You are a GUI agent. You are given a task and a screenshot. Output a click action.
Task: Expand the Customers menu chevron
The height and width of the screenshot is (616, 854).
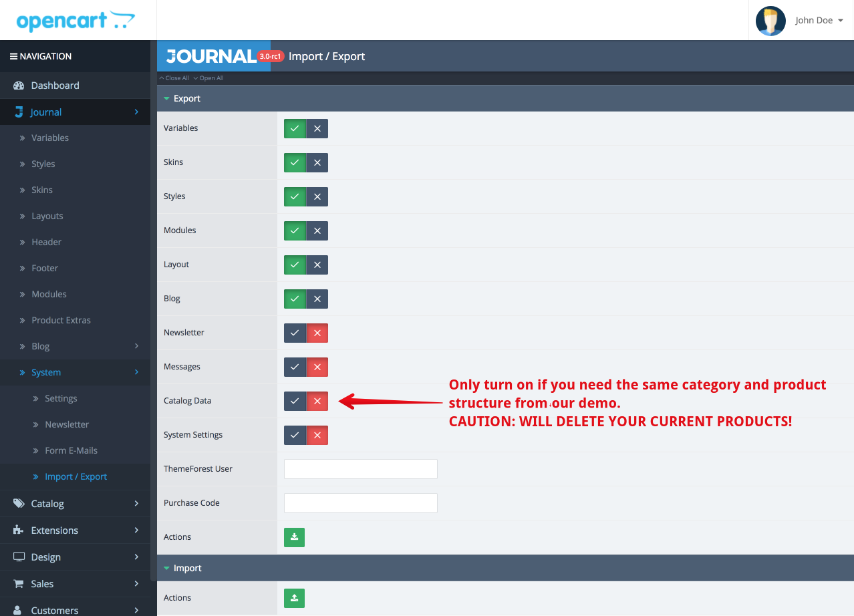point(136,610)
